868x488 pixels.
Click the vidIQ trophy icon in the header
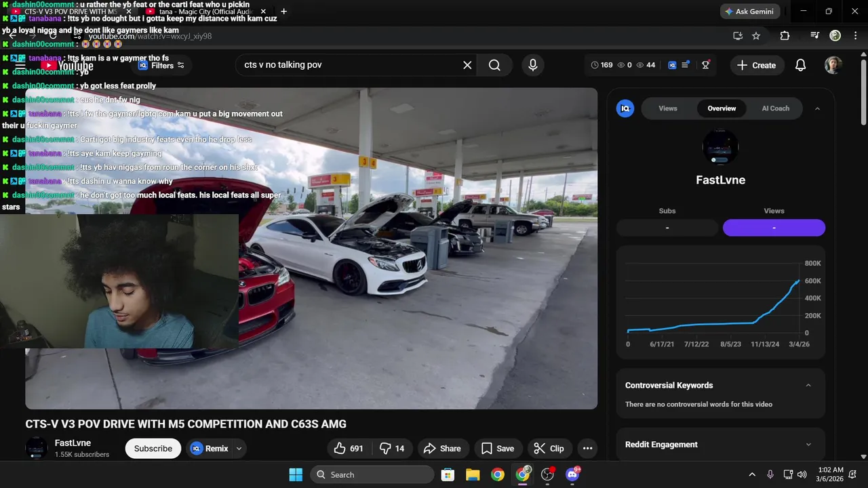706,65
